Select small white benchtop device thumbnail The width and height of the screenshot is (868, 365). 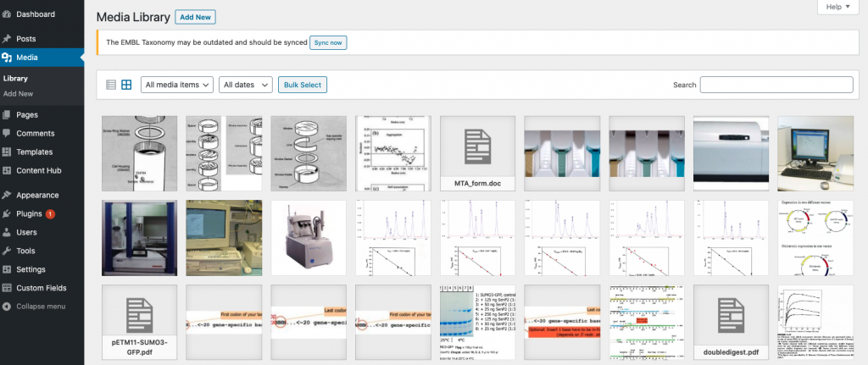coord(309,238)
